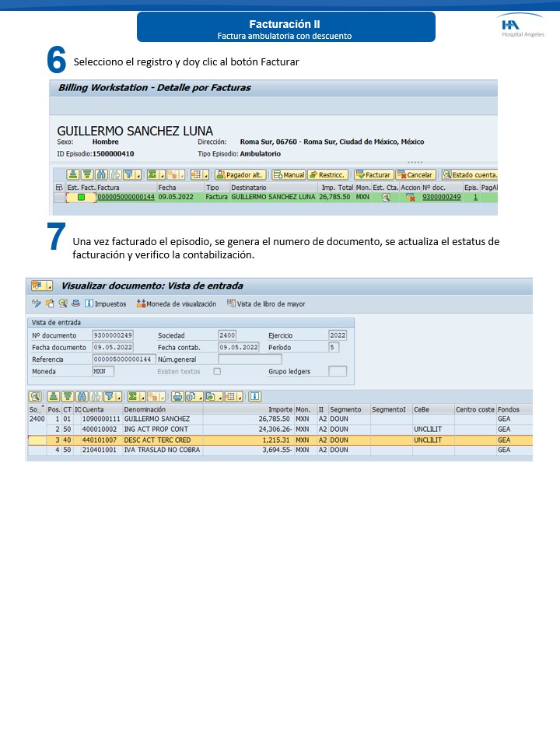Open invoice number 000005000000144 link

pos(126,198)
